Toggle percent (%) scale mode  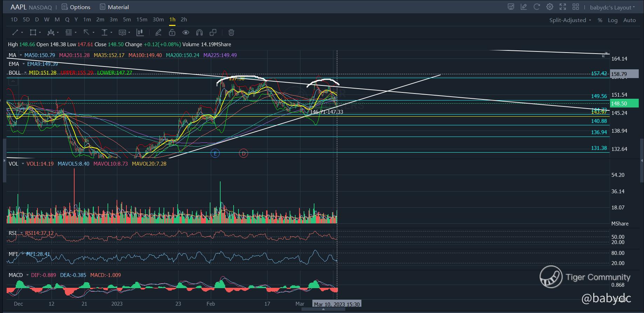coord(600,20)
